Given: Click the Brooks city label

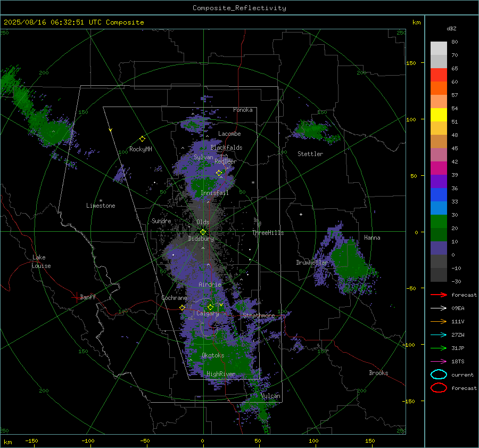Looking at the screenshot, I should pos(378,373).
